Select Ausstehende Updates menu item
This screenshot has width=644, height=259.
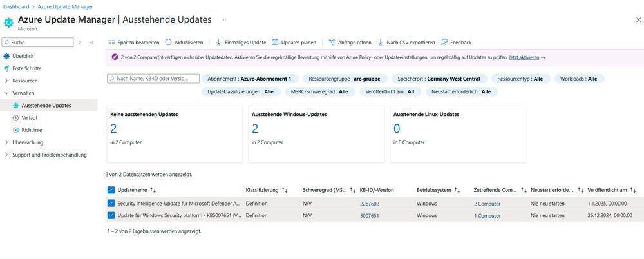pyautogui.click(x=48, y=105)
